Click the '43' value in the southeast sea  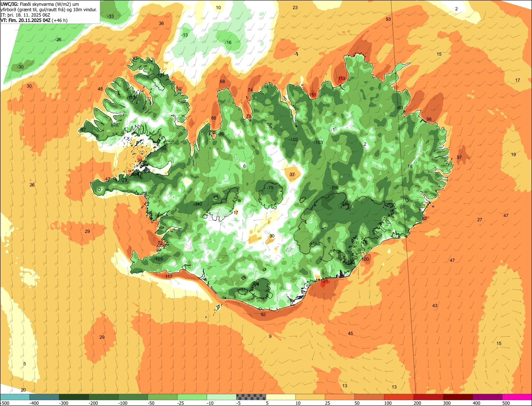coord(435,306)
